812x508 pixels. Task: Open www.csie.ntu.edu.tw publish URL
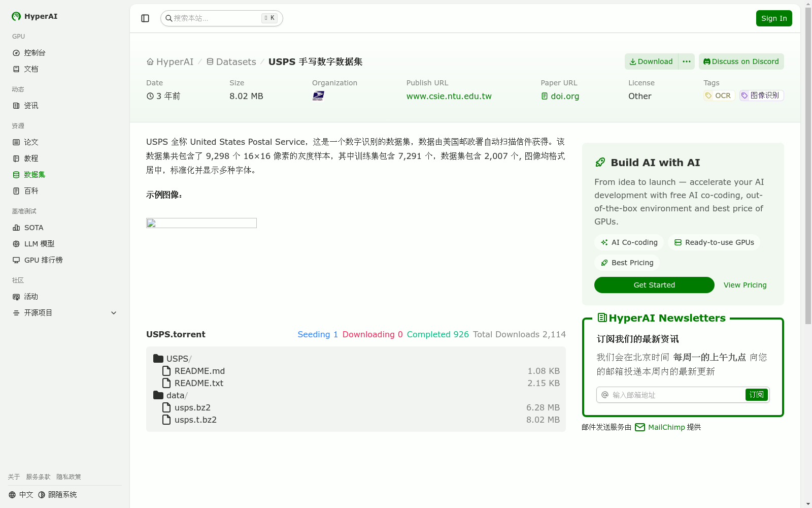(x=449, y=97)
